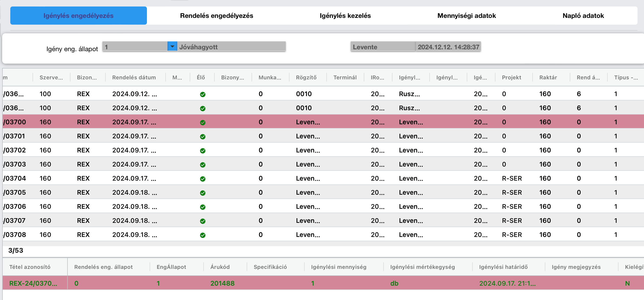Click the green Élő checkmark in row /03702
Image resolution: width=644 pixels, height=300 pixels.
pos(202,151)
